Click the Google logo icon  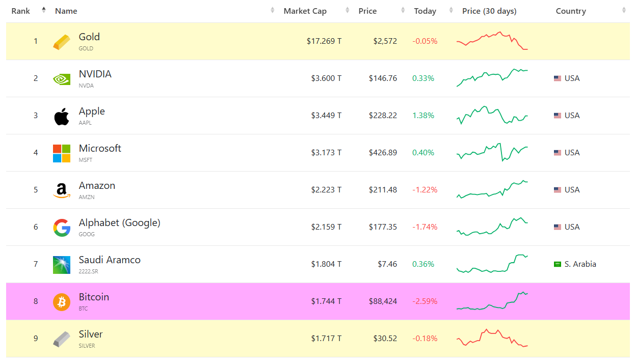[x=62, y=228]
